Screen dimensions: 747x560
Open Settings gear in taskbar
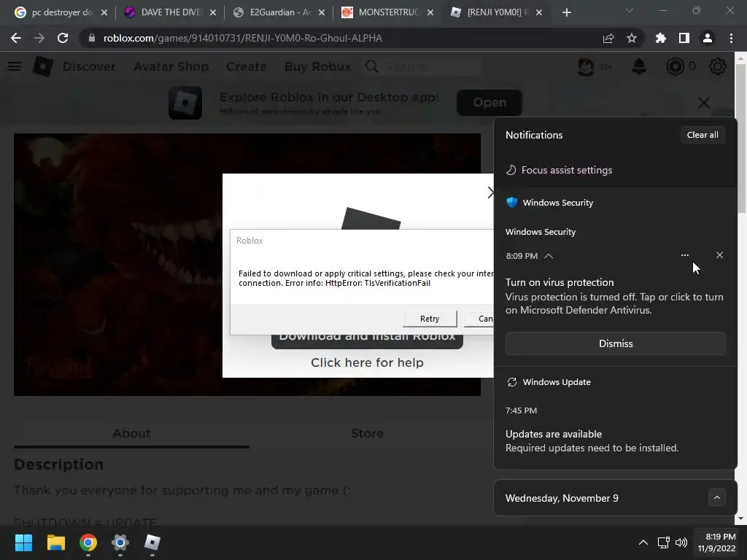pos(120,542)
